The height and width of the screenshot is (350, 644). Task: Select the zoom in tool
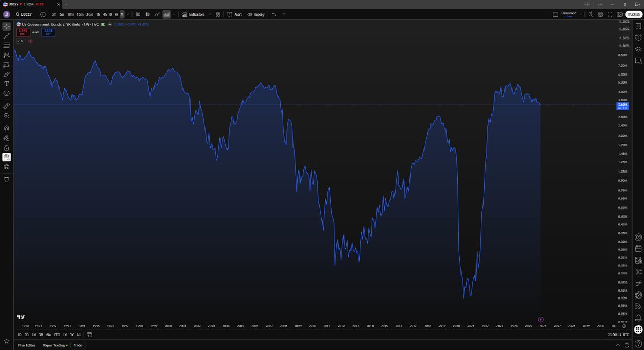click(x=6, y=116)
